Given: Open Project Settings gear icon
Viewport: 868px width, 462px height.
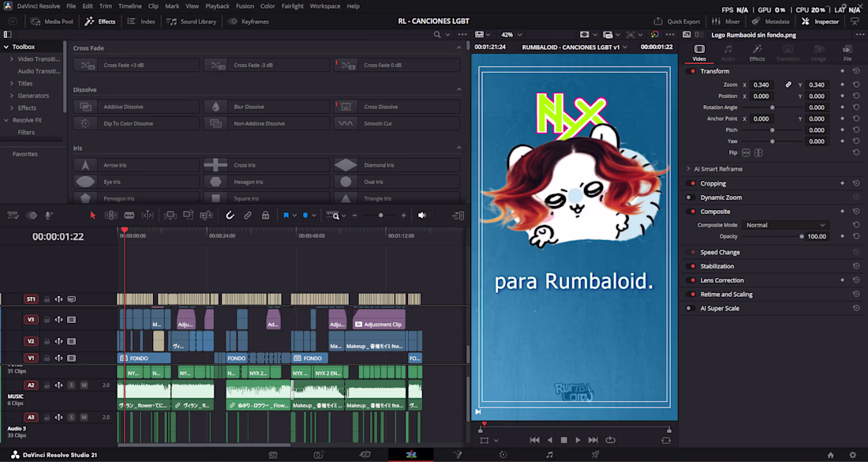Looking at the screenshot, I should click(x=852, y=455).
